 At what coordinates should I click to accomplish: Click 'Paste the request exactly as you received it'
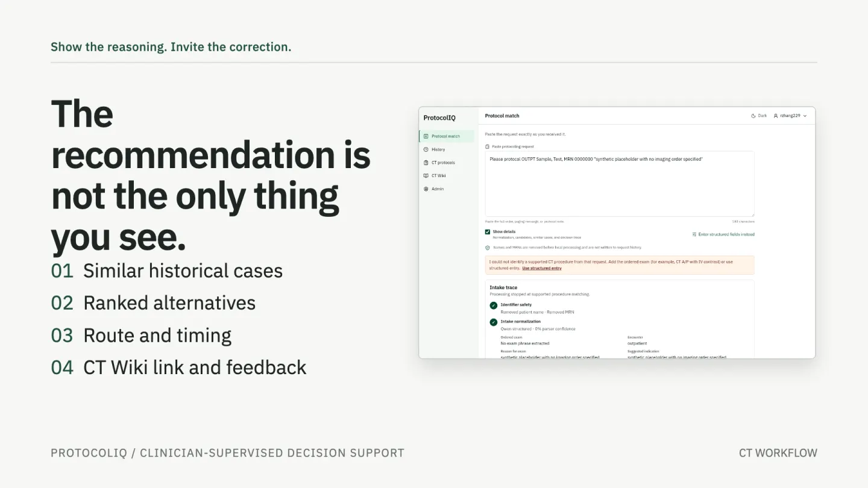point(526,134)
